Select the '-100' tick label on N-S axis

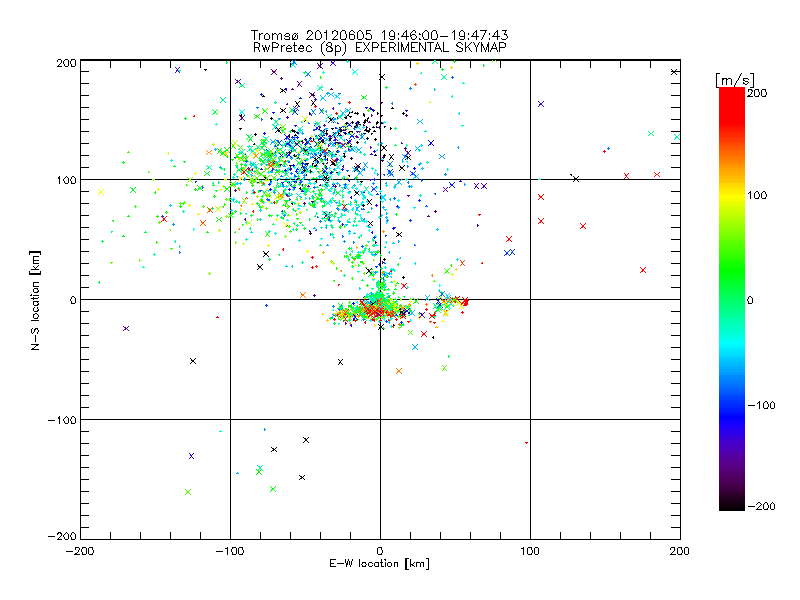[x=62, y=420]
